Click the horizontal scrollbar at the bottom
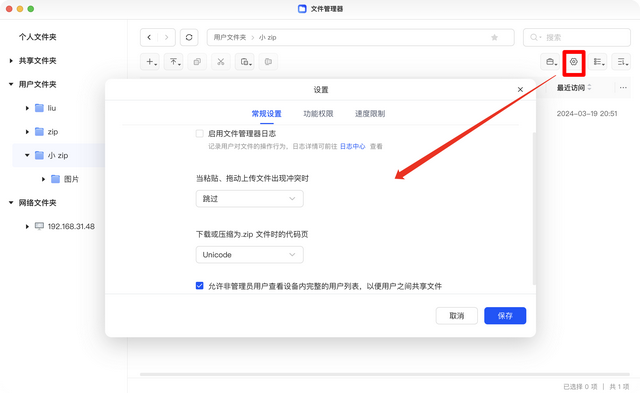This screenshot has width=640, height=393. click(385, 374)
